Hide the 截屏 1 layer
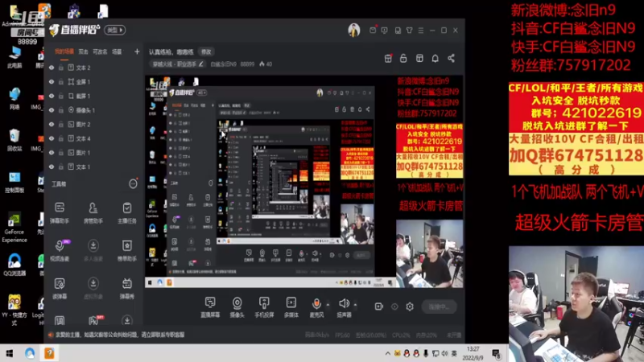Image resolution: width=644 pixels, height=362 pixels. tap(52, 96)
